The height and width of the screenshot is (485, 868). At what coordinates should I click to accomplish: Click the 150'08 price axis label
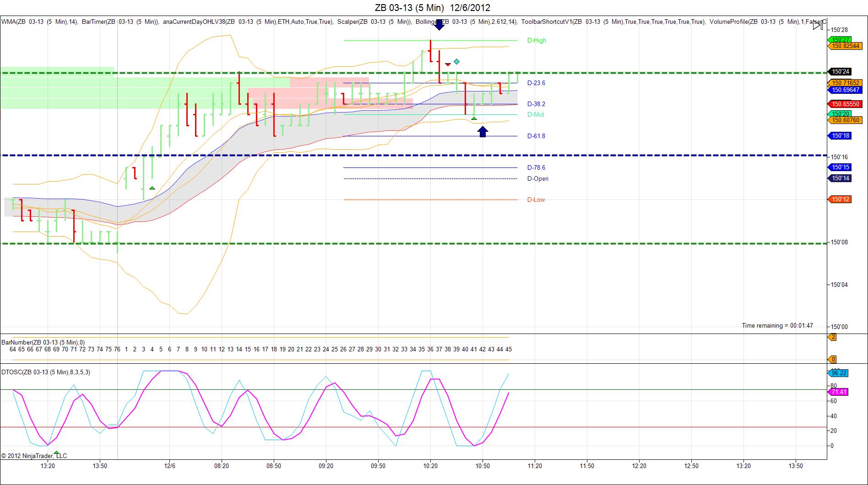[840, 242]
